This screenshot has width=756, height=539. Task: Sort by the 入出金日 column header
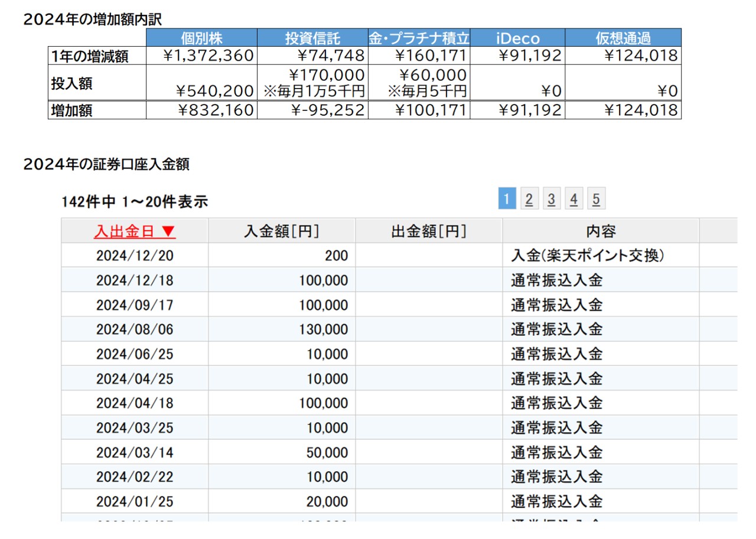click(x=135, y=231)
